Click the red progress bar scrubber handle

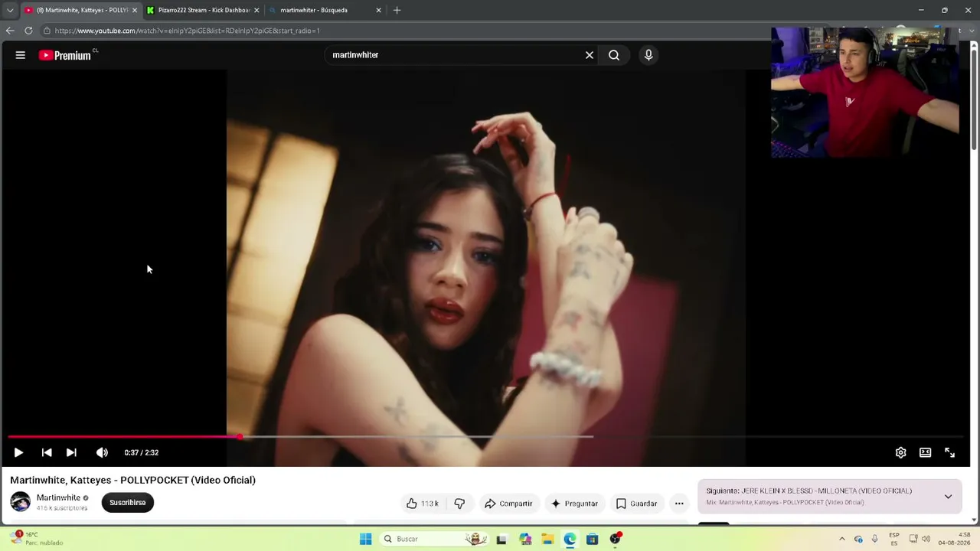point(240,437)
